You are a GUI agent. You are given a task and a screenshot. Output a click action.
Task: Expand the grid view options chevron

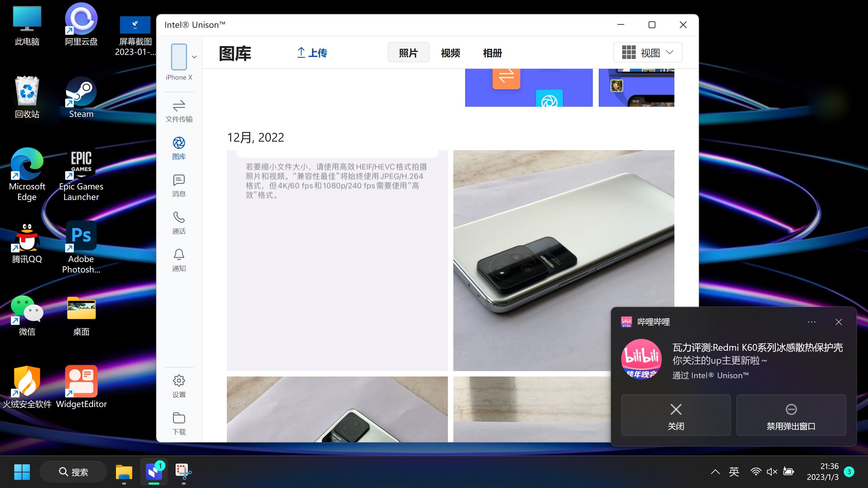[670, 53]
